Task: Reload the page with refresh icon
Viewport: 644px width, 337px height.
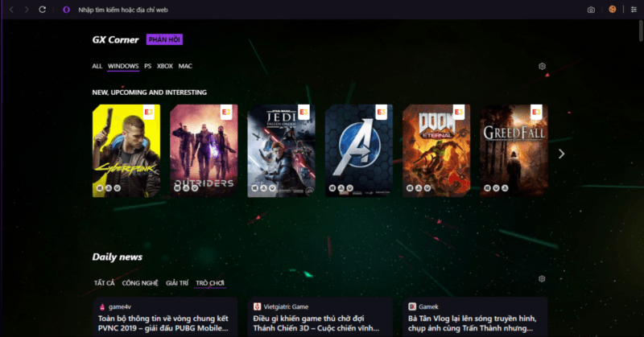Action: pyautogui.click(x=42, y=10)
